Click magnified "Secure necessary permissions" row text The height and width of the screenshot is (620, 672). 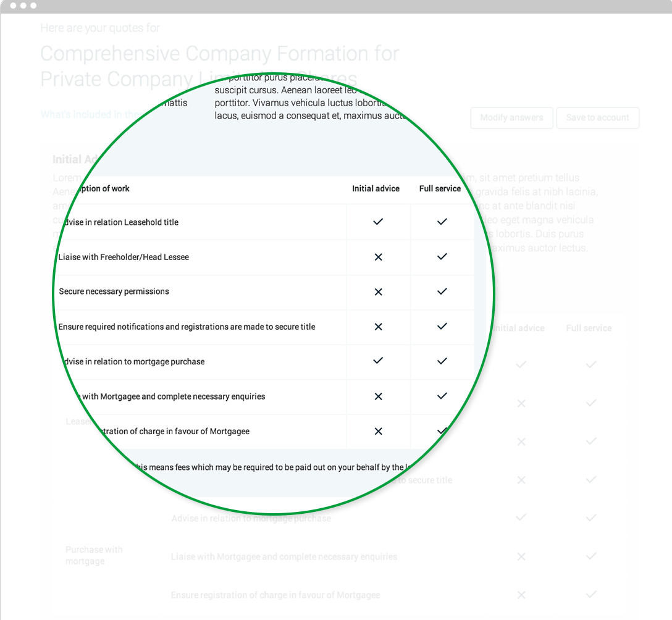114,291
